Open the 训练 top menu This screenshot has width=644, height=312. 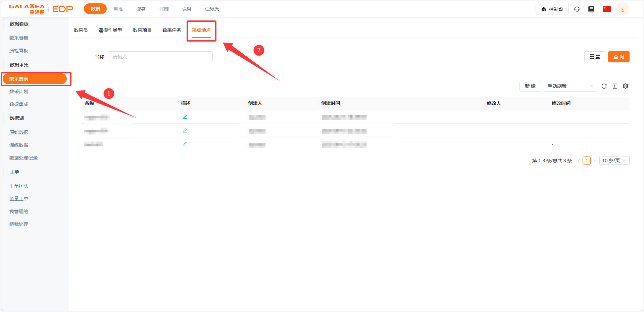tap(118, 9)
